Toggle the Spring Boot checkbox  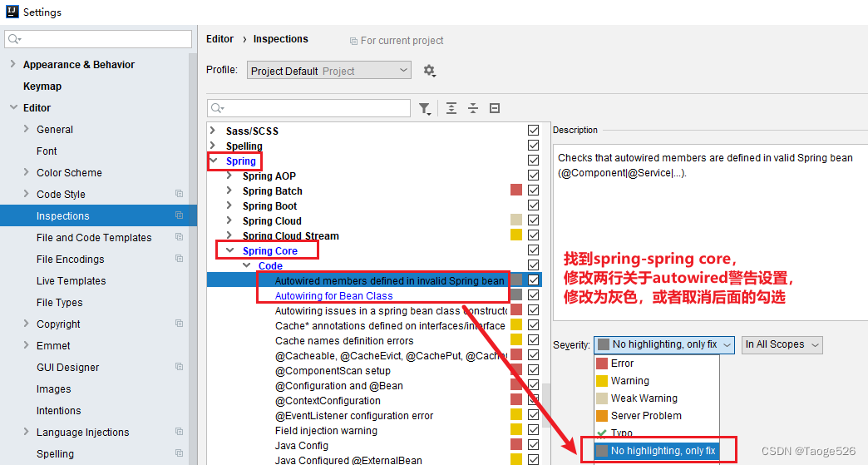(533, 205)
